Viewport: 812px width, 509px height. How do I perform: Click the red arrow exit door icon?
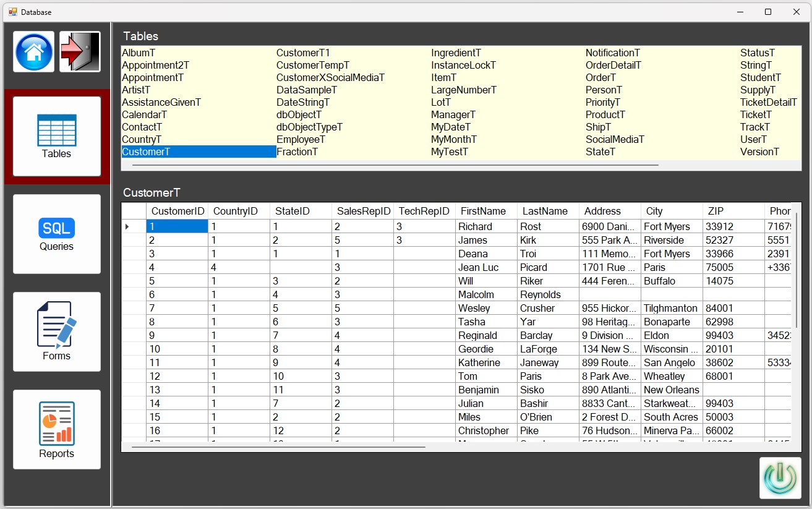80,52
